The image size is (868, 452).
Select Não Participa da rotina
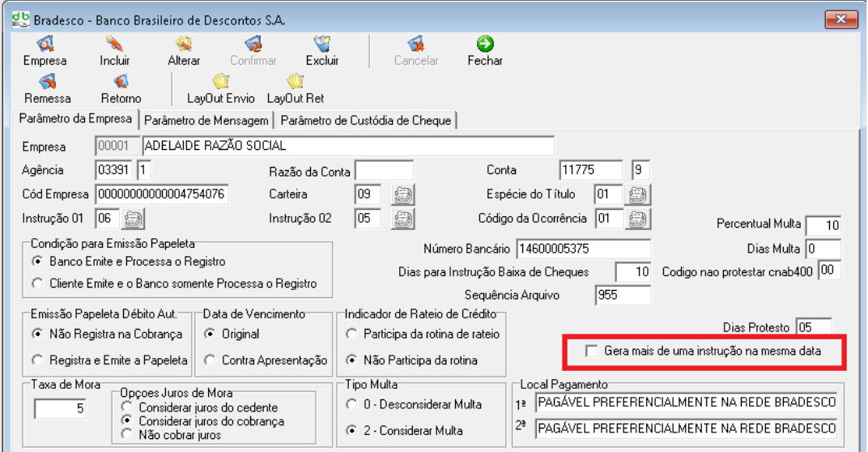point(351,360)
